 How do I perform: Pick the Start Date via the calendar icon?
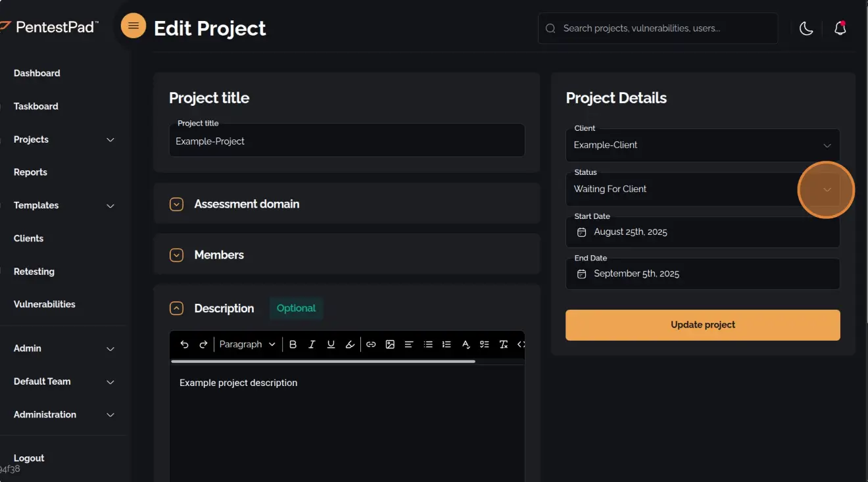[x=581, y=231]
